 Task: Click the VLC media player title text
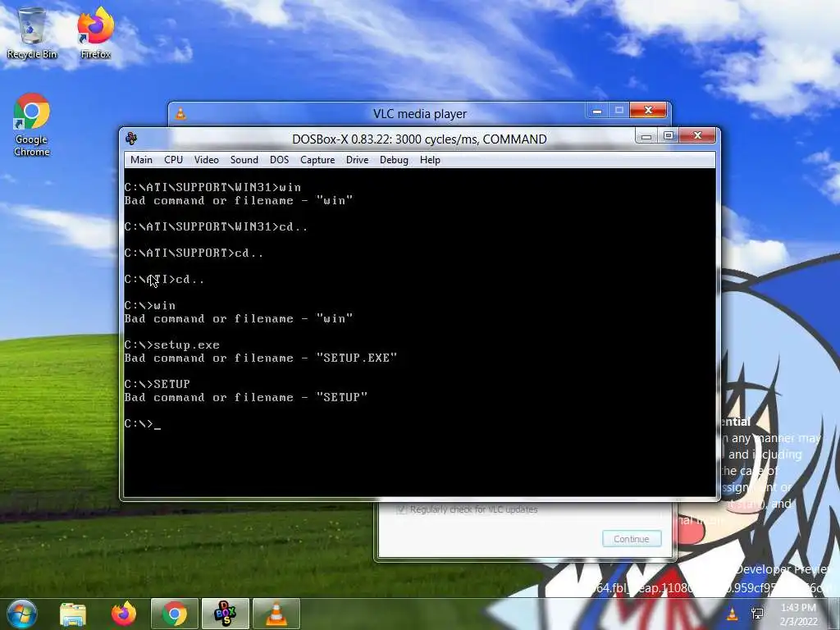[x=420, y=114]
